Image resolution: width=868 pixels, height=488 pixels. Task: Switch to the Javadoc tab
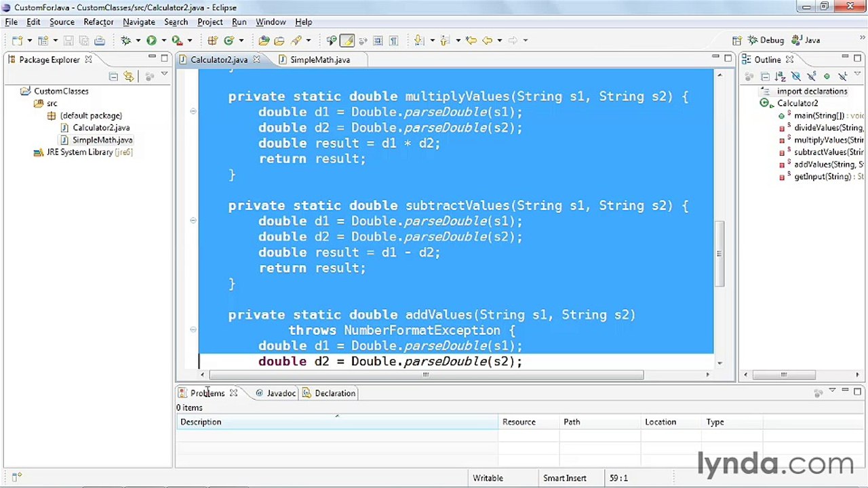(x=275, y=393)
